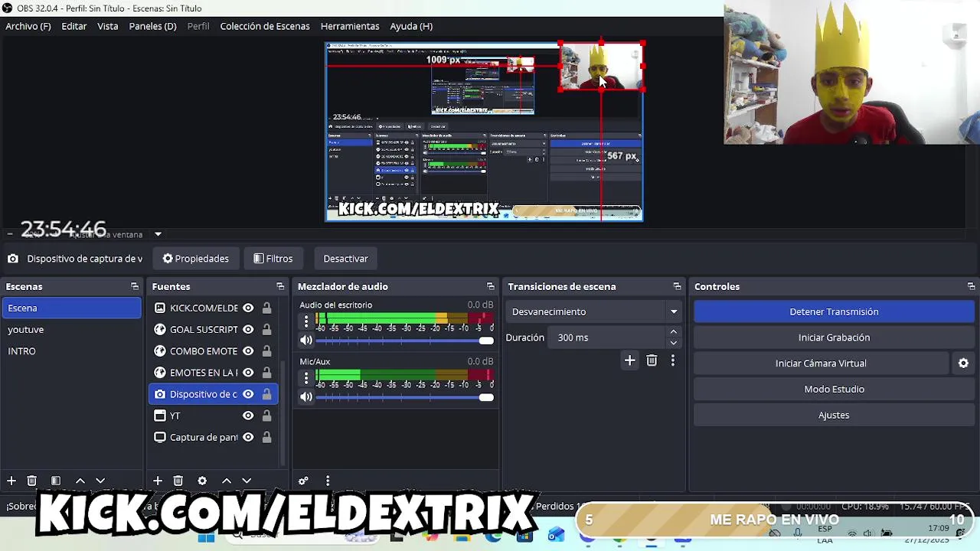
Task: Open transition properties three-dot menu
Action: click(x=673, y=360)
